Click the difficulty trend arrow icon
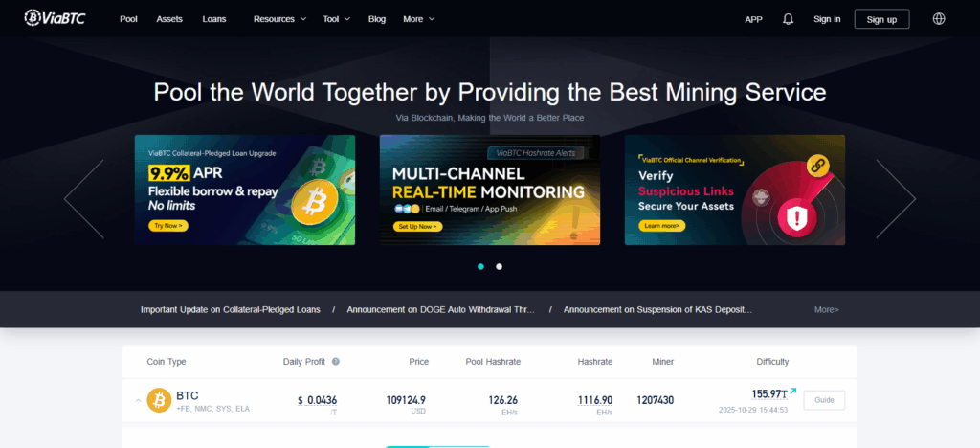Image resolution: width=980 pixels, height=448 pixels. point(793,392)
